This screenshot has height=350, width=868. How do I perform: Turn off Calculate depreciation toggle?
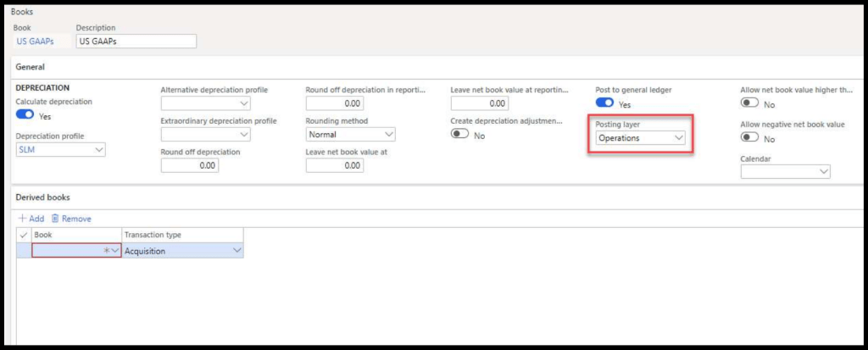[25, 114]
